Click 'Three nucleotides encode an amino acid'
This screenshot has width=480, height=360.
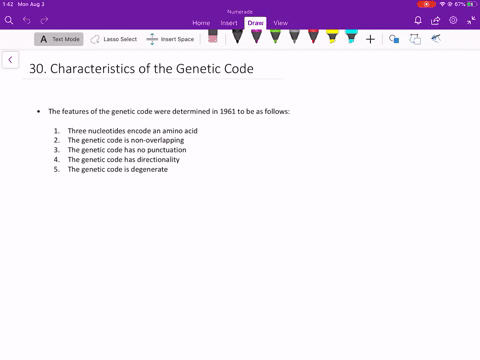[x=133, y=131]
